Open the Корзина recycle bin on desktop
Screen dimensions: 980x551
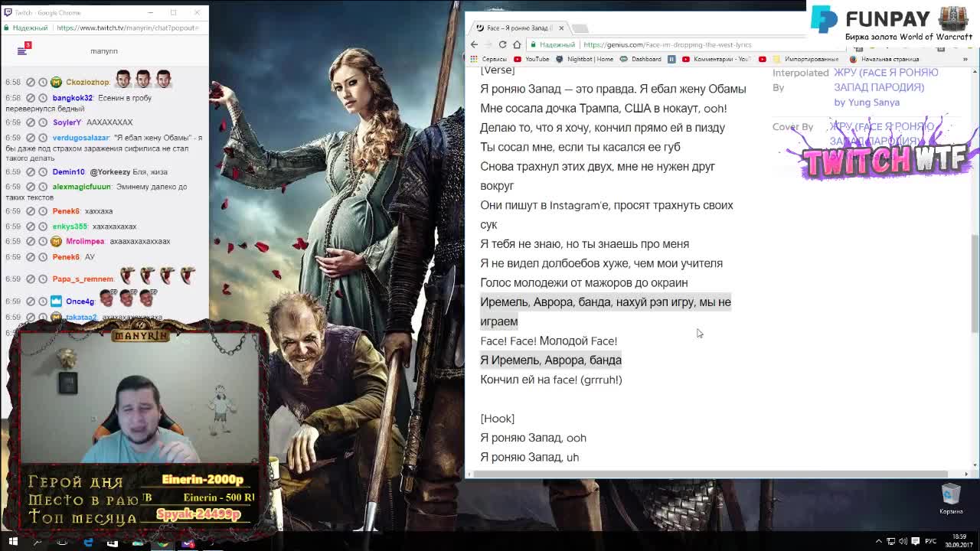coord(950,498)
